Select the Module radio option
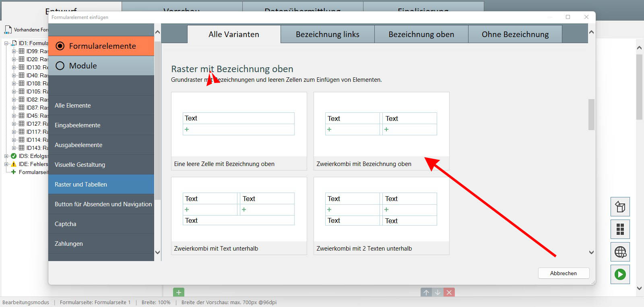Screen dimensions: 644x307 tap(60, 66)
